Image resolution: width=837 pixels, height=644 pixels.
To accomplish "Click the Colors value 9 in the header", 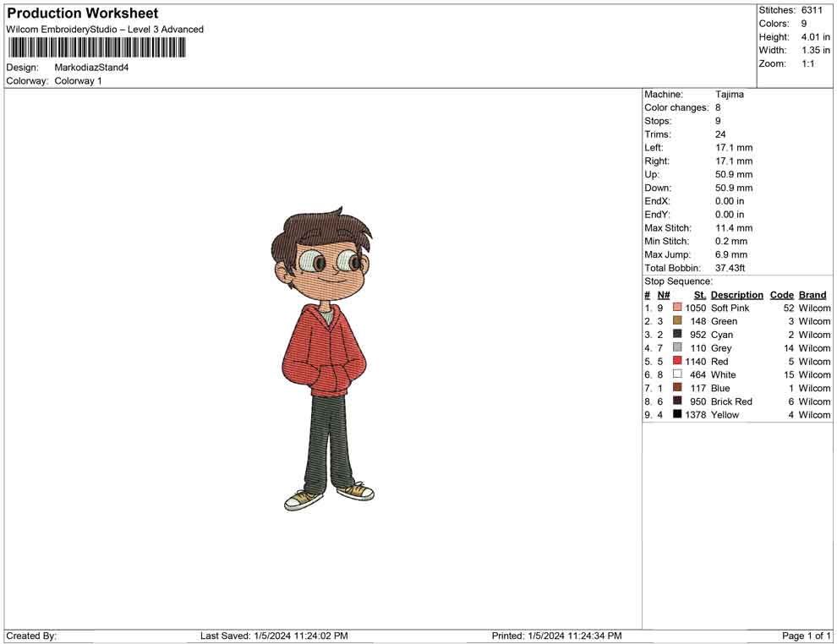I will [x=804, y=24].
